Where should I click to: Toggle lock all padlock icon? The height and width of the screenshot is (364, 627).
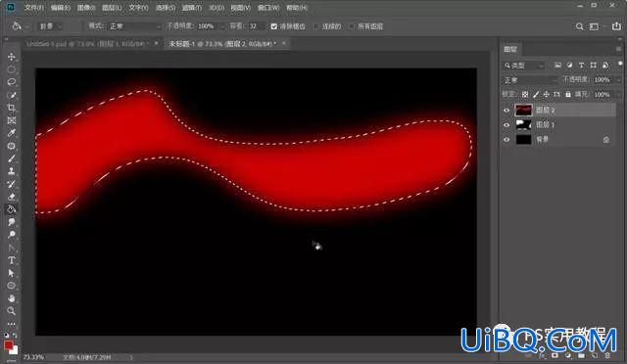tap(568, 95)
